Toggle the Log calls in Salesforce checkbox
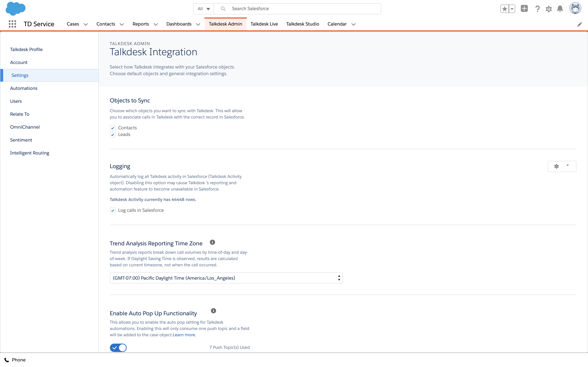 [113, 210]
